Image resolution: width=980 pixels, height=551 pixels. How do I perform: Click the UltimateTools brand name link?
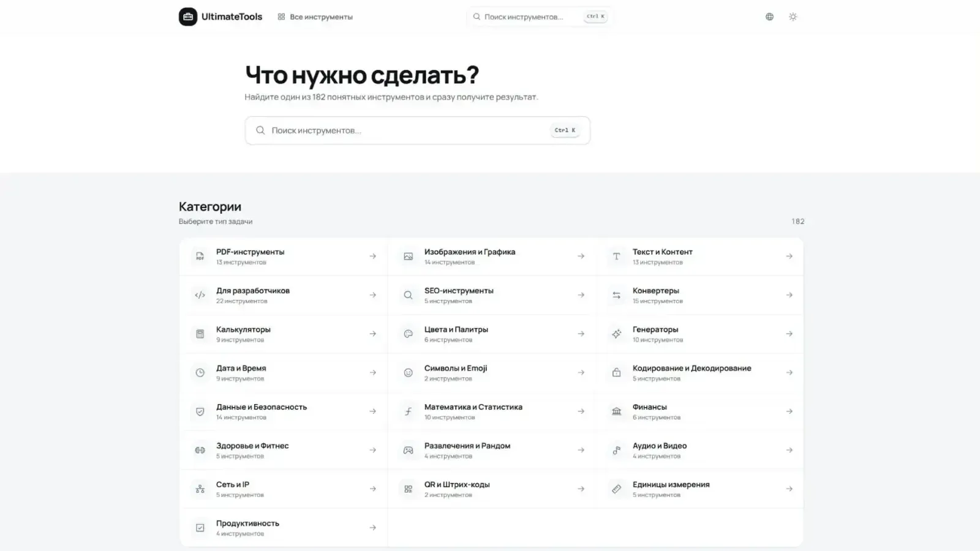pyautogui.click(x=232, y=17)
